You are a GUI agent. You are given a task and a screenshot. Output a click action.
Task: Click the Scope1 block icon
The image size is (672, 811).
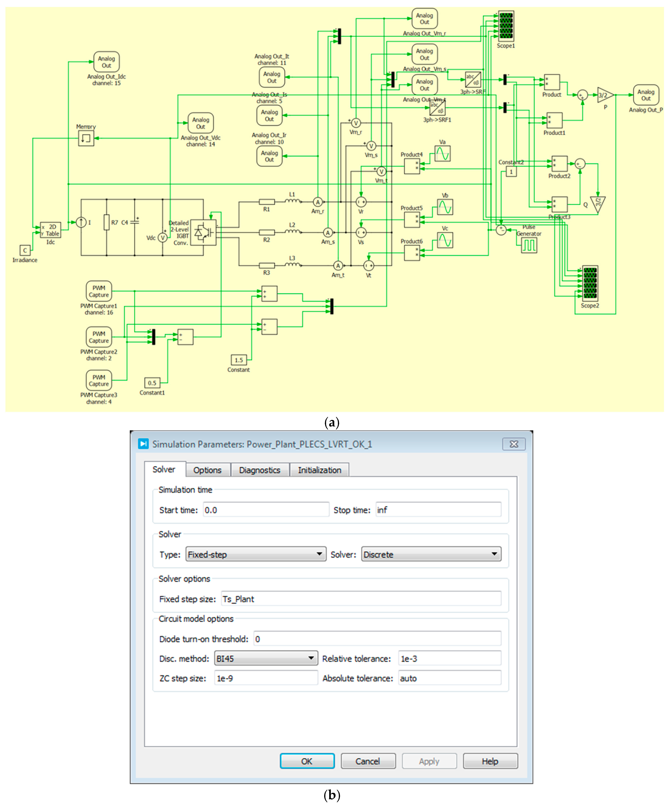click(506, 26)
